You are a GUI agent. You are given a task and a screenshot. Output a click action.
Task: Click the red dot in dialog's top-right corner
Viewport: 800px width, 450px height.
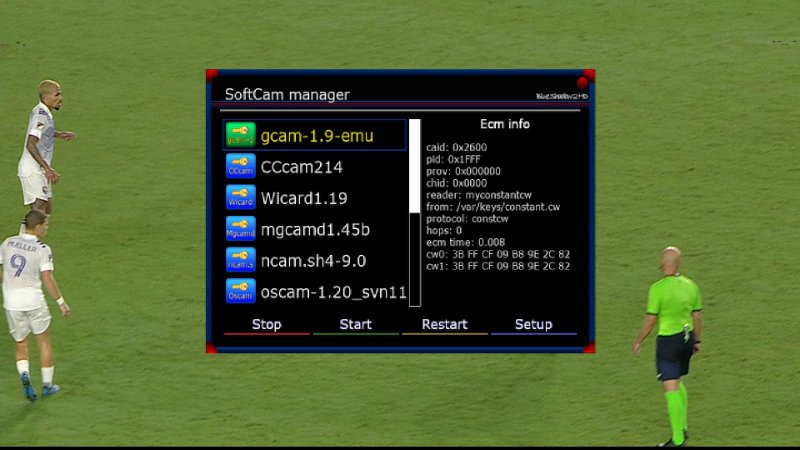pos(582,82)
